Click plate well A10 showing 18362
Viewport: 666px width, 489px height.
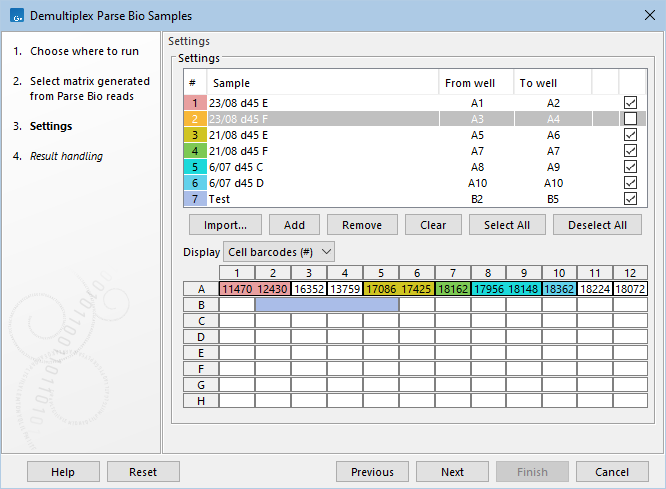point(559,289)
